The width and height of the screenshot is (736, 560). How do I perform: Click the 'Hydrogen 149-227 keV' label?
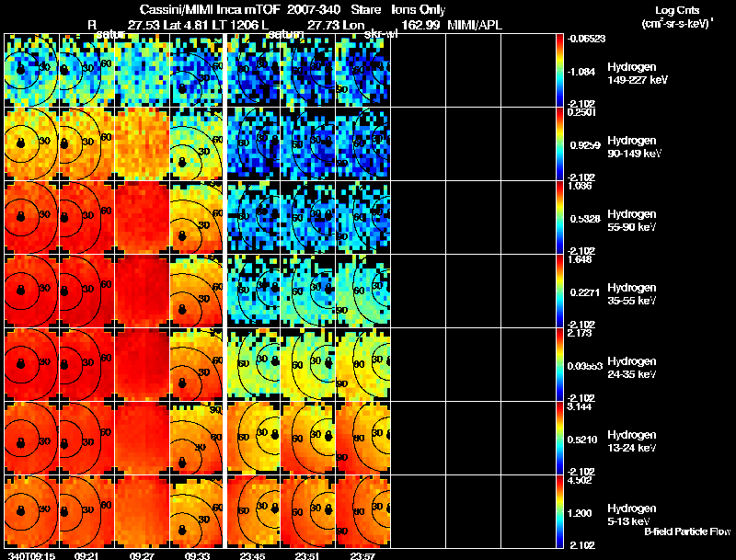638,74
